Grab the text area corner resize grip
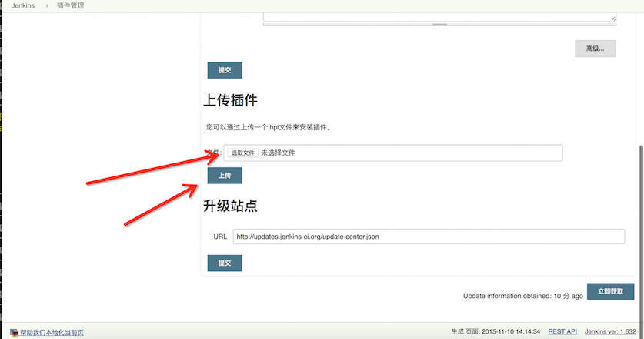This screenshot has width=644, height=339. point(613,18)
